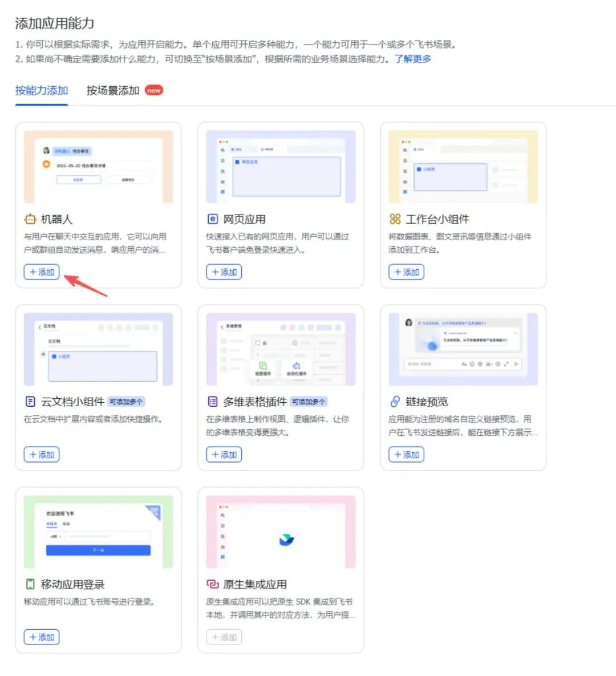Open the 了解更多 link
The image size is (616, 676).
pos(412,59)
